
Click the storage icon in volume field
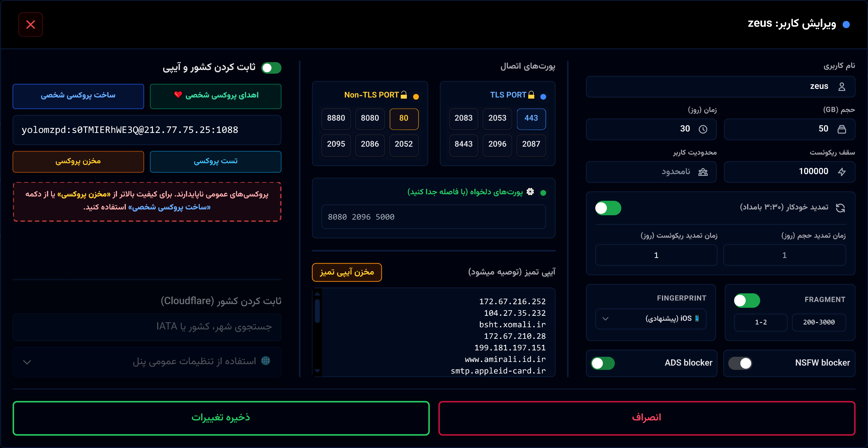[842, 129]
